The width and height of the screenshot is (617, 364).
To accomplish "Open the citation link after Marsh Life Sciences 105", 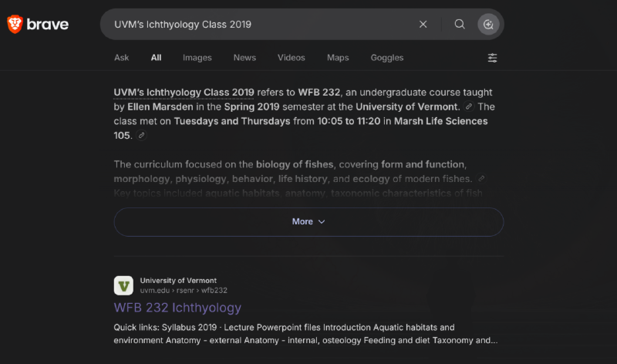I will point(141,136).
